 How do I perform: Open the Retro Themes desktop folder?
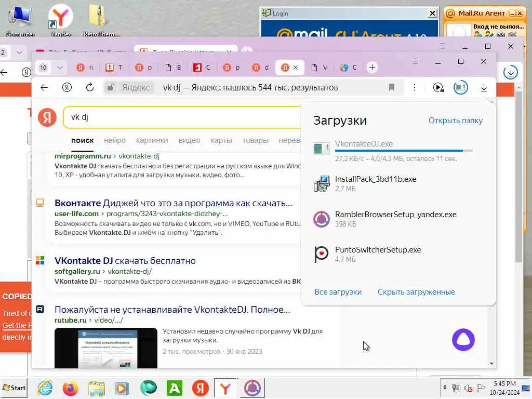101,20
